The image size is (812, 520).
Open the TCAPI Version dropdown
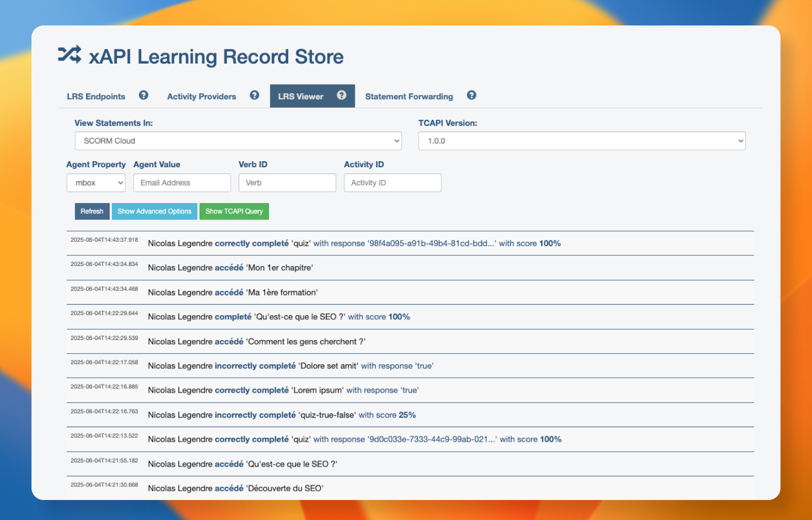coord(581,141)
